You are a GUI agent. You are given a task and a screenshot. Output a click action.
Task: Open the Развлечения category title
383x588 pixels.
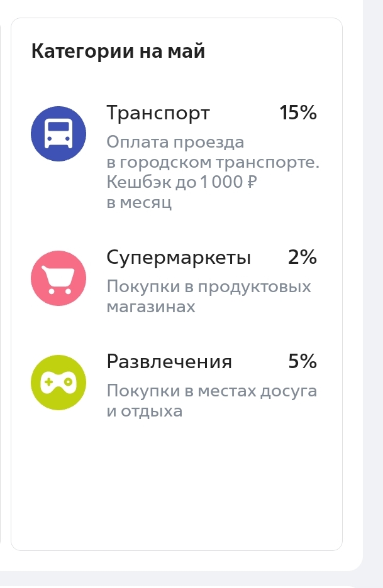169,362
